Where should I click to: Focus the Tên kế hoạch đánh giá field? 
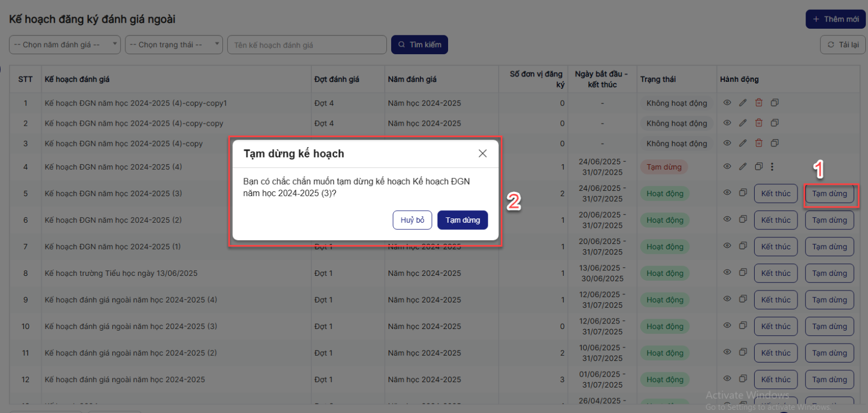tap(307, 45)
